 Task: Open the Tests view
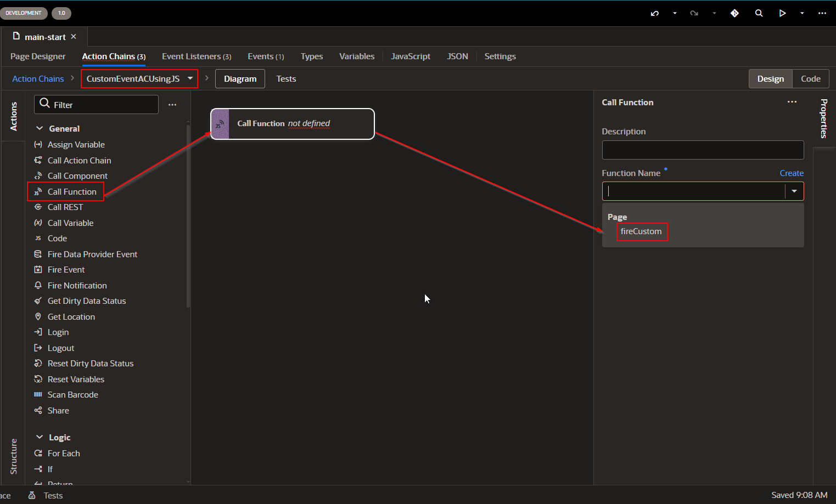(x=286, y=79)
